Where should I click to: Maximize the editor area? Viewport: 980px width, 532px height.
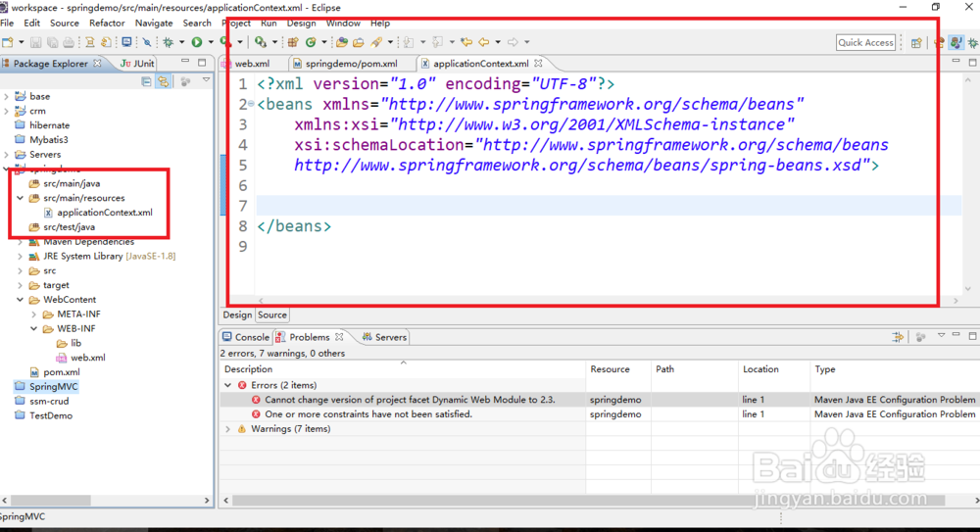[x=972, y=62]
